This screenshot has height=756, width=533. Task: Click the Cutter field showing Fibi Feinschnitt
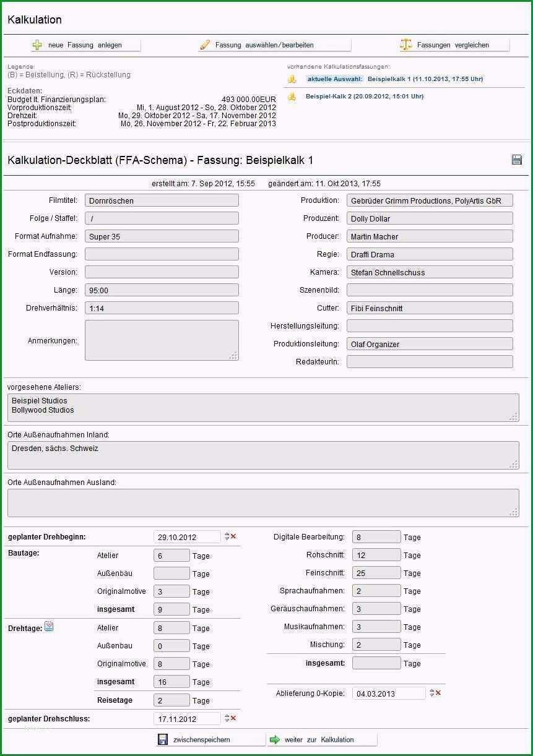[x=430, y=308]
